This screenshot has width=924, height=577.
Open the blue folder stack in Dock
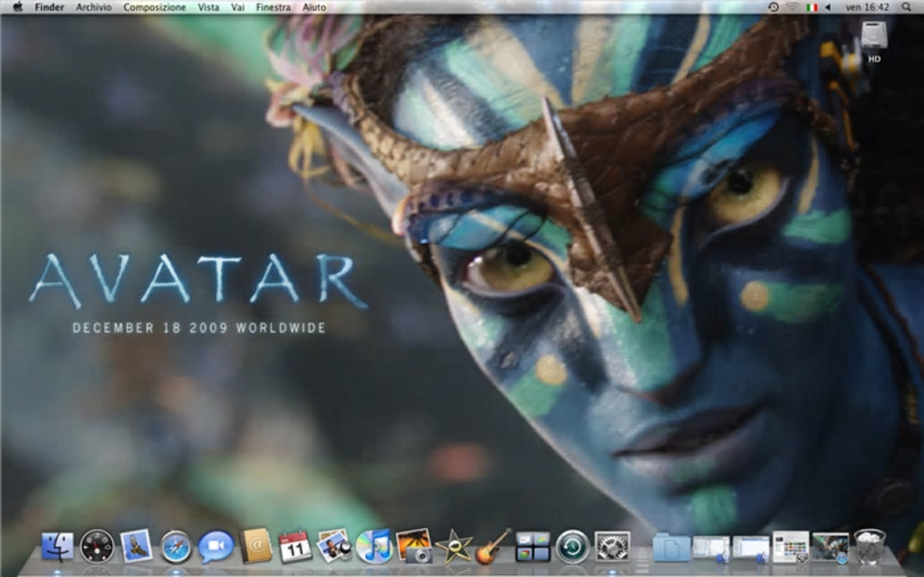(x=672, y=547)
